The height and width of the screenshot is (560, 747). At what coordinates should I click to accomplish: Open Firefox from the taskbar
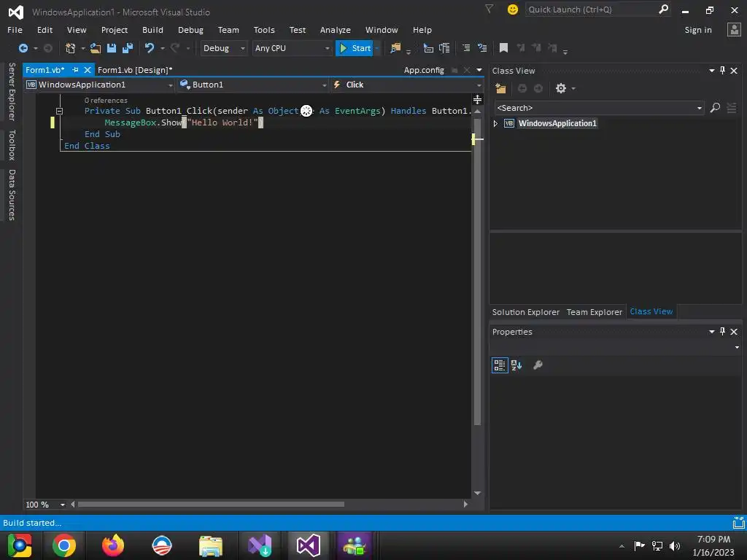113,545
